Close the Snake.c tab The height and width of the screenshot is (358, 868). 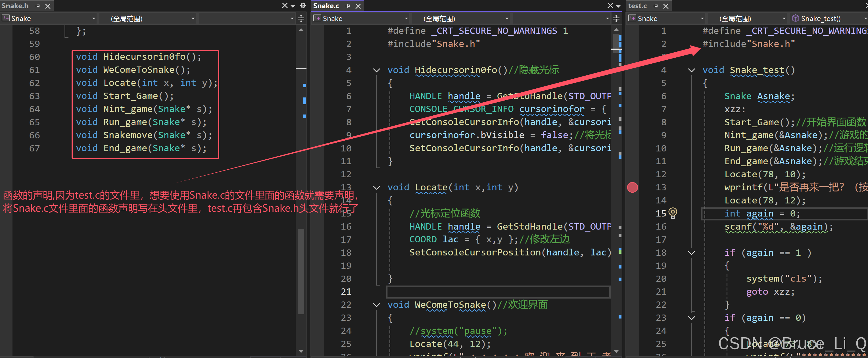tap(358, 6)
